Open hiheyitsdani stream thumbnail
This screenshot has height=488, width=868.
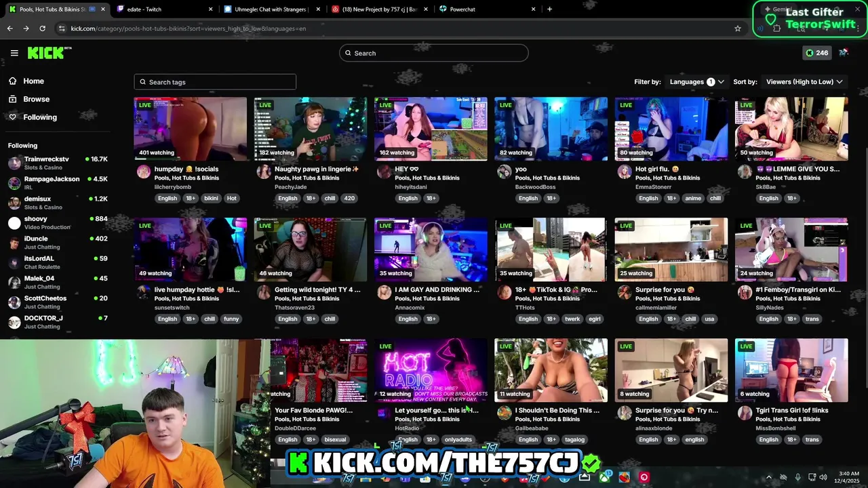[431, 129]
